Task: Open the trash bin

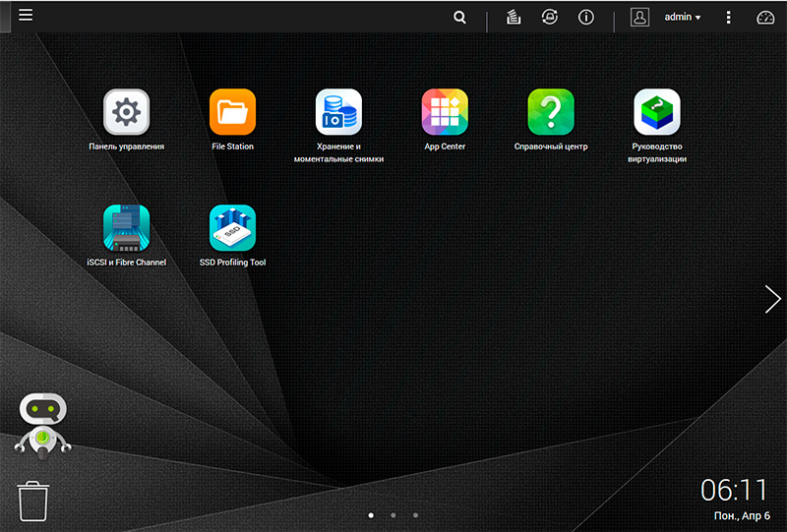Action: coord(32,501)
